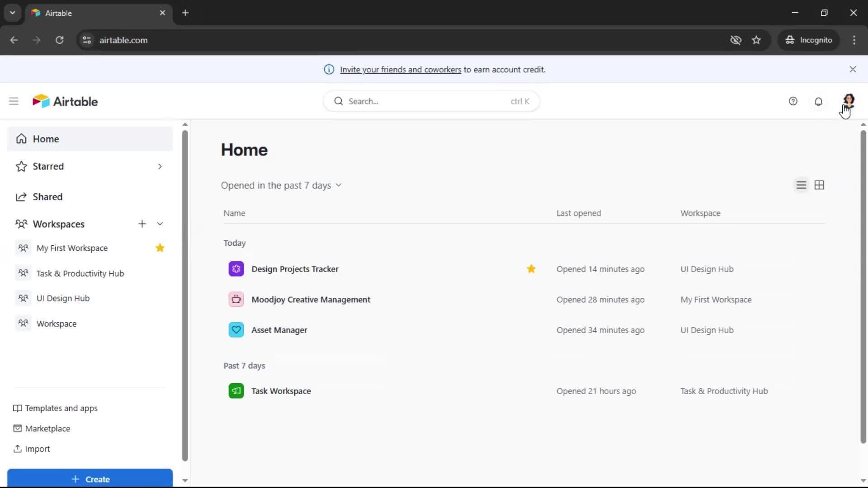Click the search input field
This screenshot has height=488, width=868.
[425, 101]
